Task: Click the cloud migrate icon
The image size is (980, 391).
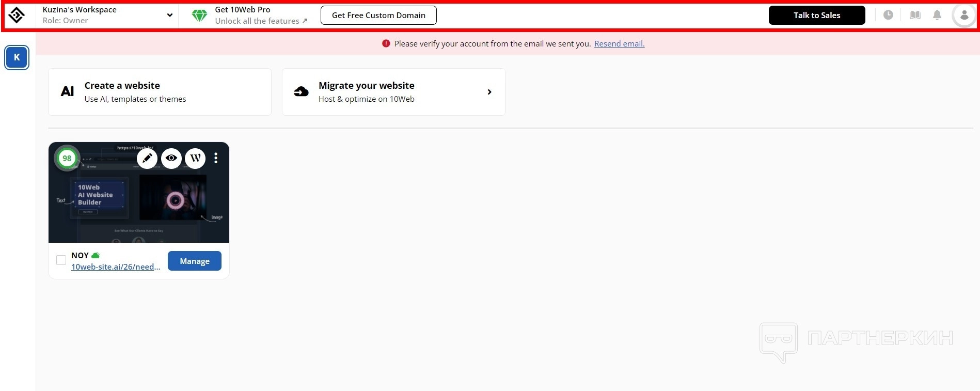Action: point(301,91)
